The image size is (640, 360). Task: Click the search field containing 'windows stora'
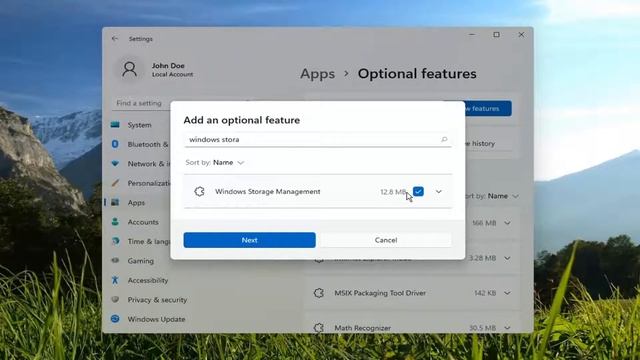318,140
